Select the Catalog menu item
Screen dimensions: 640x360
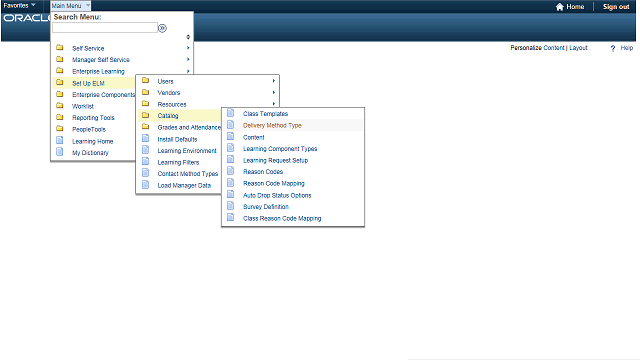click(x=168, y=116)
